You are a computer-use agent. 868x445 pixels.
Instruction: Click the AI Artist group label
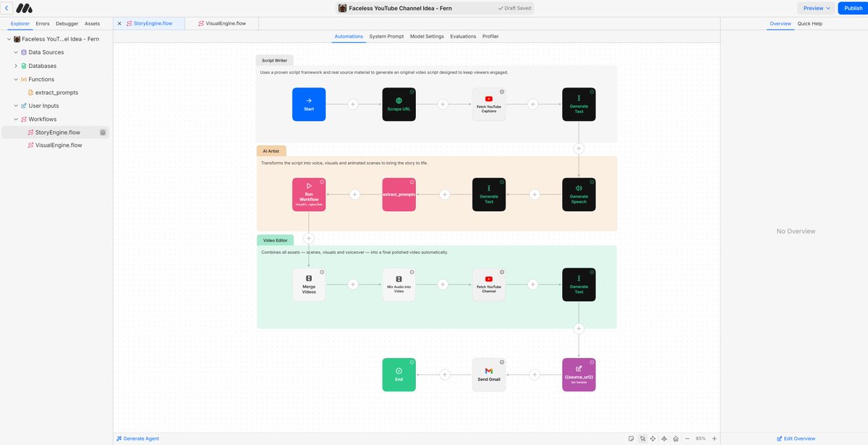271,151
